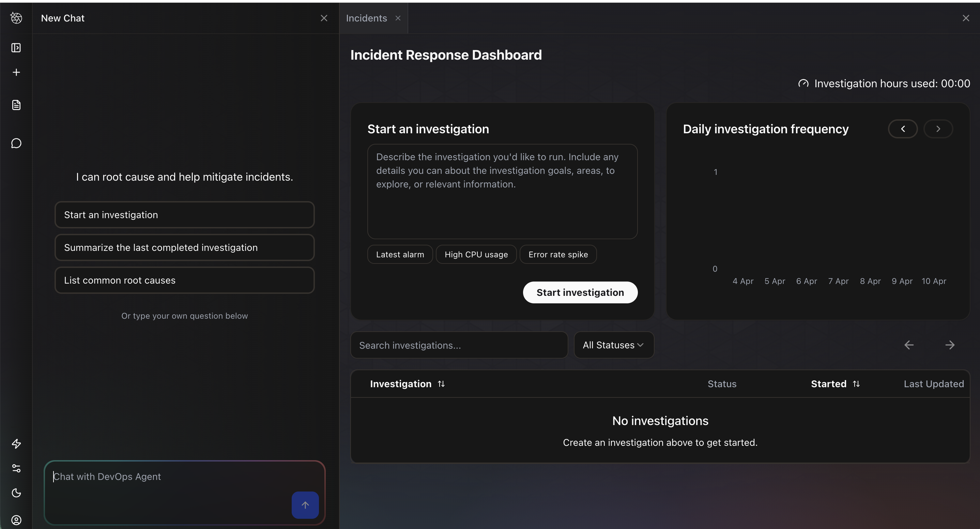Show previous period in Daily investigation frequency chart
Viewport: 980px width, 529px height.
pyautogui.click(x=903, y=129)
